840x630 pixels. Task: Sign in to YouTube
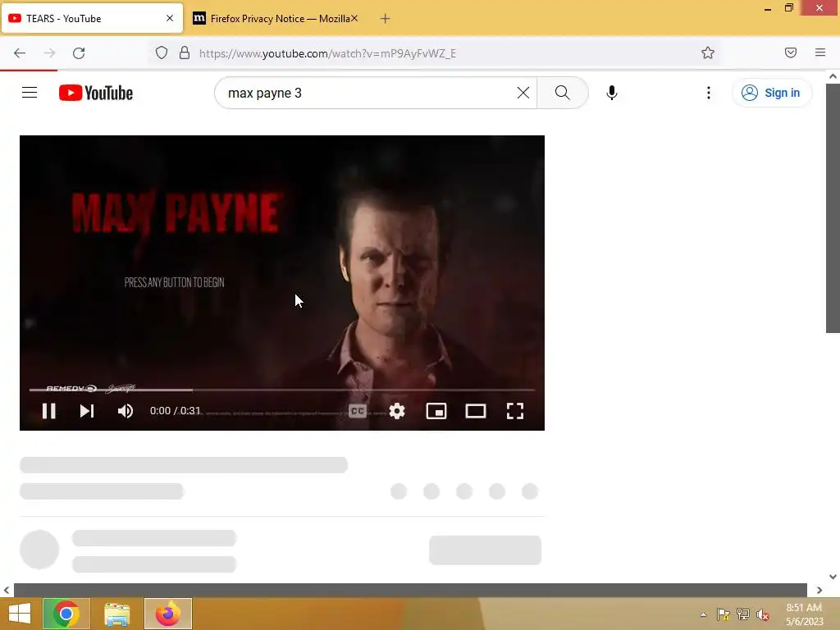click(x=771, y=93)
